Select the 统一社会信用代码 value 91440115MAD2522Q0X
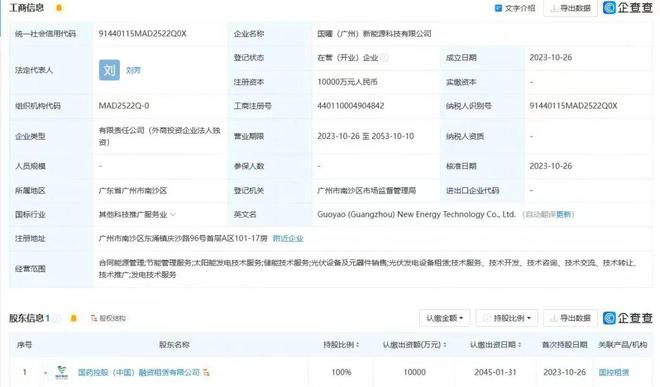This screenshot has width=660, height=387. click(142, 34)
